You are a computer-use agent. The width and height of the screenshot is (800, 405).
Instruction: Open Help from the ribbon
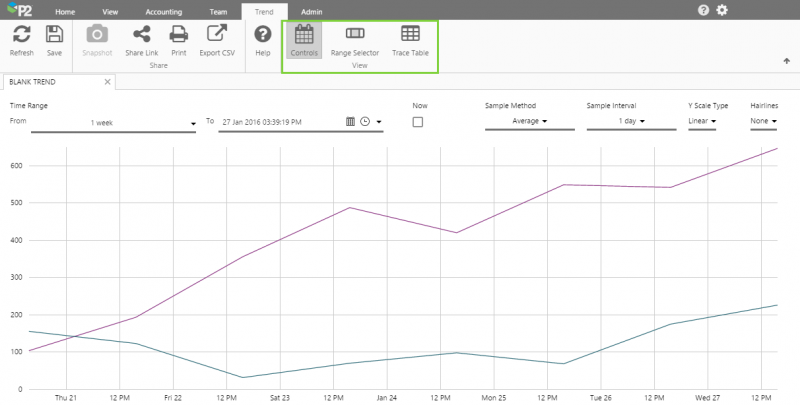pyautogui.click(x=263, y=40)
